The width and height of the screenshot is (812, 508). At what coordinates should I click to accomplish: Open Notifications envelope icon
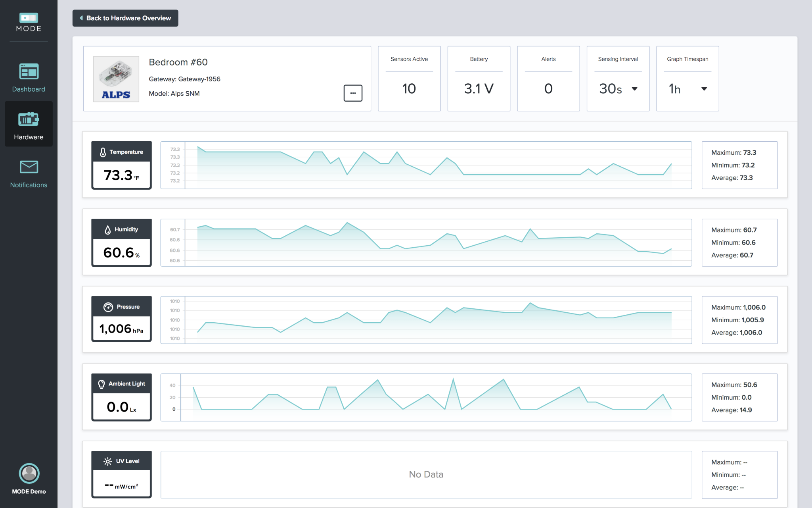29,167
